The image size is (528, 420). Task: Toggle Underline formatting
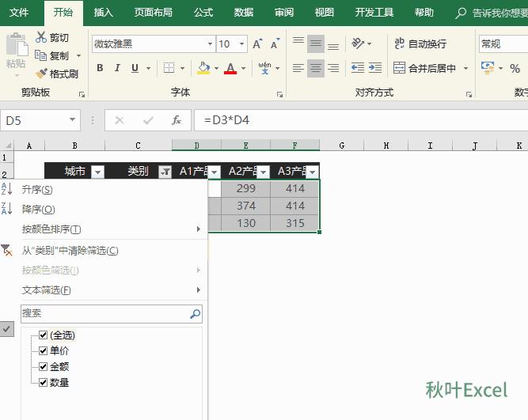tap(135, 68)
